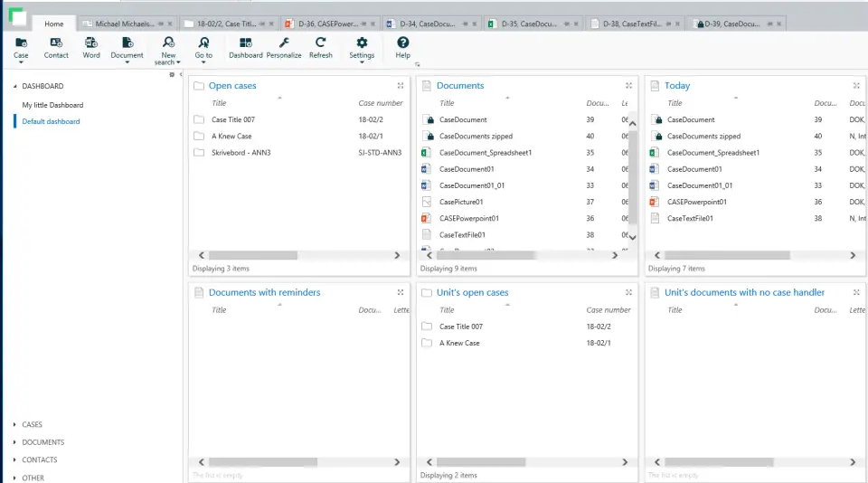Open the Settings dropdown arrow

(362, 62)
